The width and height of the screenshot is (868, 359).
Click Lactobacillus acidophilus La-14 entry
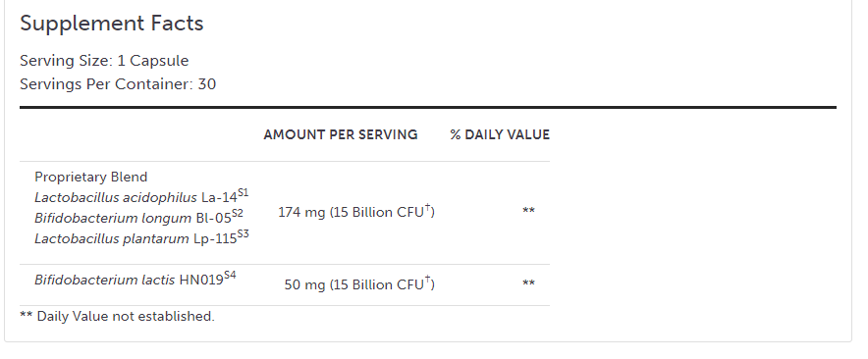136,197
